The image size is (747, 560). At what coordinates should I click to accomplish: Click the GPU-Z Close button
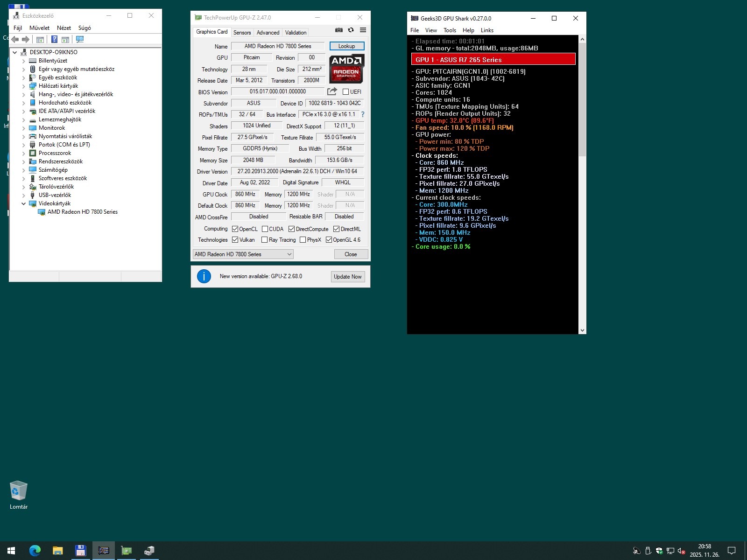351,254
